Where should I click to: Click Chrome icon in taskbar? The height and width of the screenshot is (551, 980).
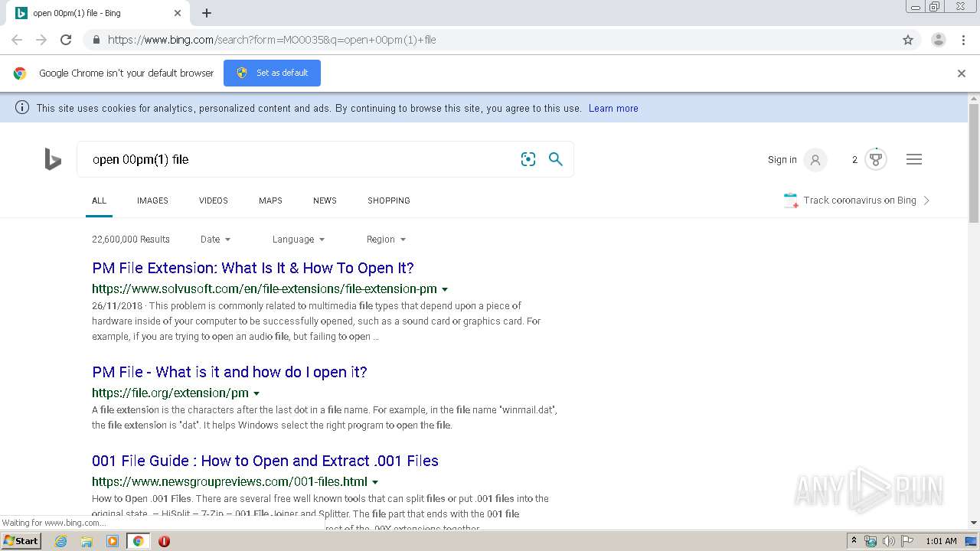pyautogui.click(x=138, y=541)
